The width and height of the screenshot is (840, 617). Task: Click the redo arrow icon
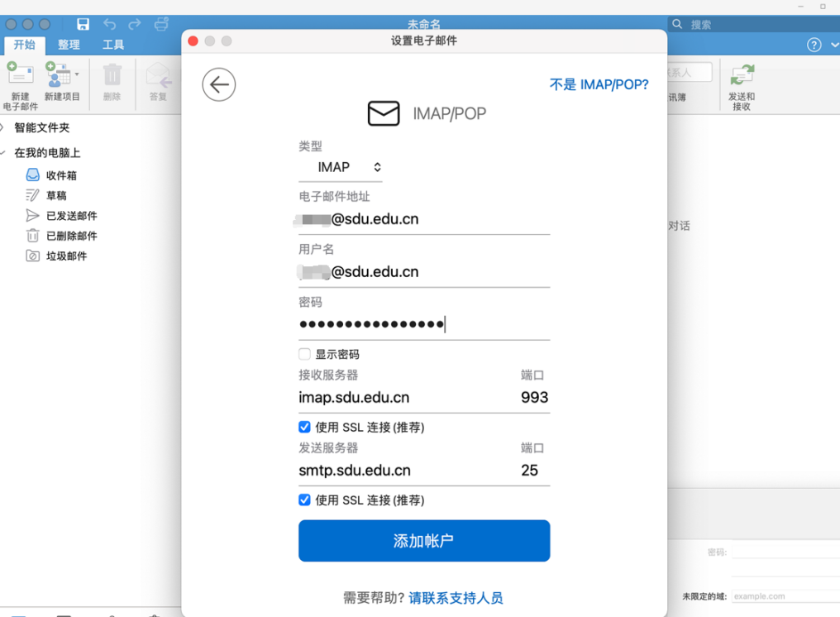pyautogui.click(x=135, y=24)
